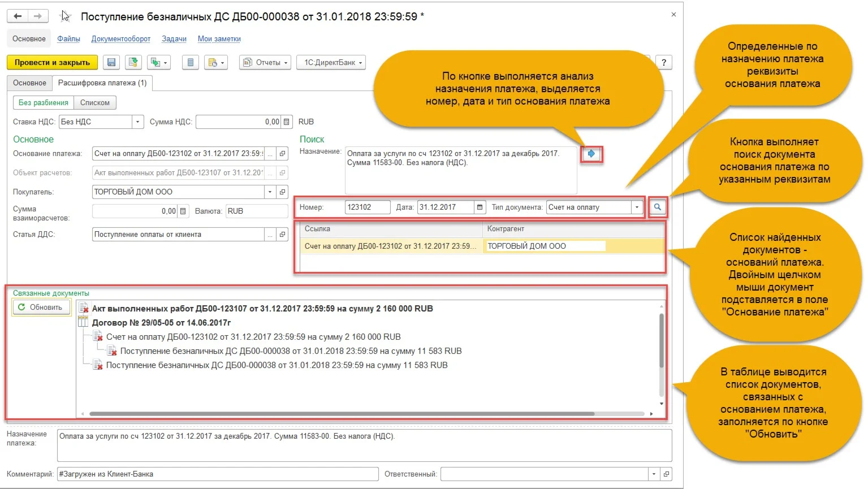Click the magnifier search document button
This screenshot has width=868, height=489.
point(658,207)
